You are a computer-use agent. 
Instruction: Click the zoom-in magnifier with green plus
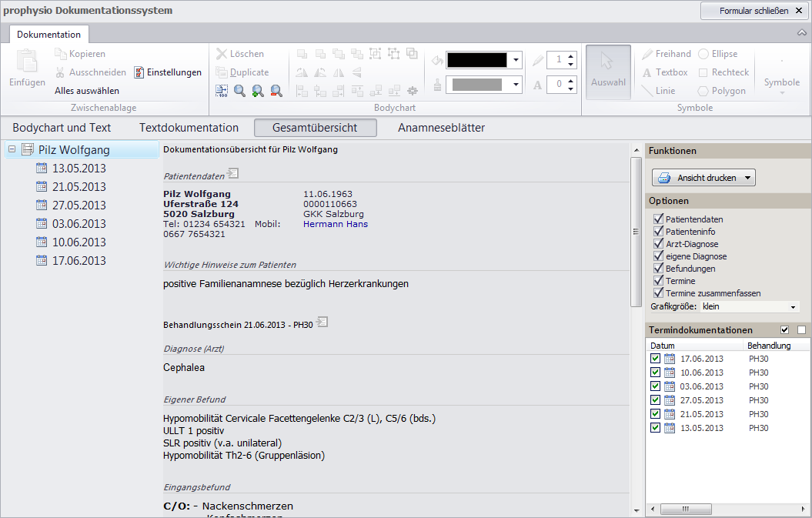[x=258, y=91]
